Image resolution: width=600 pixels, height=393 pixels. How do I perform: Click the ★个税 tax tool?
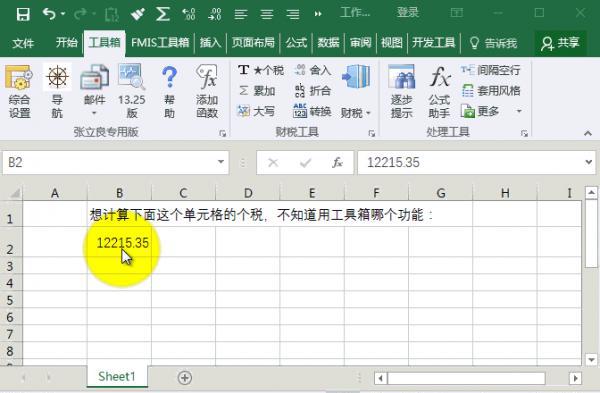(261, 70)
